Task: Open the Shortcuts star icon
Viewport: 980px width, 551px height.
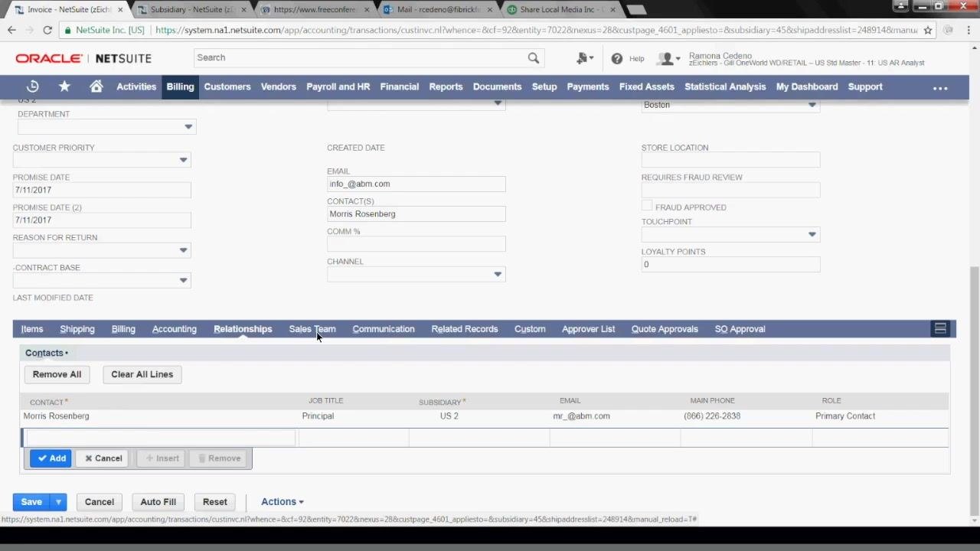Action: click(64, 86)
